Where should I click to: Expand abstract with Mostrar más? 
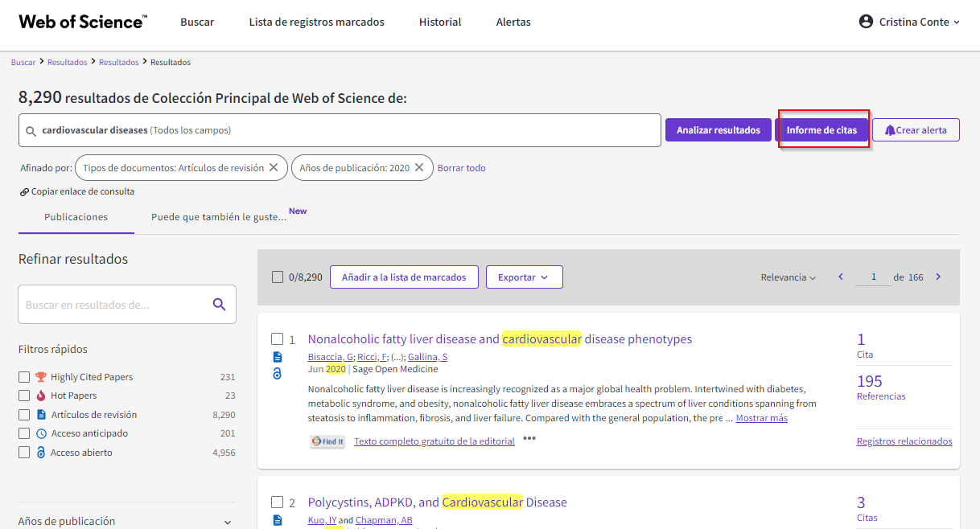click(761, 418)
